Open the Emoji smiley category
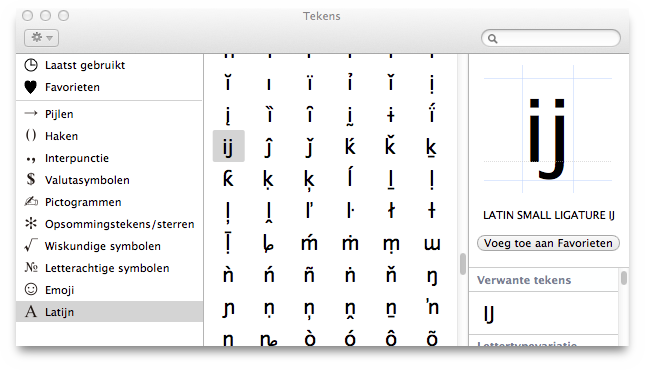The width and height of the screenshot is (645, 370). point(109,290)
